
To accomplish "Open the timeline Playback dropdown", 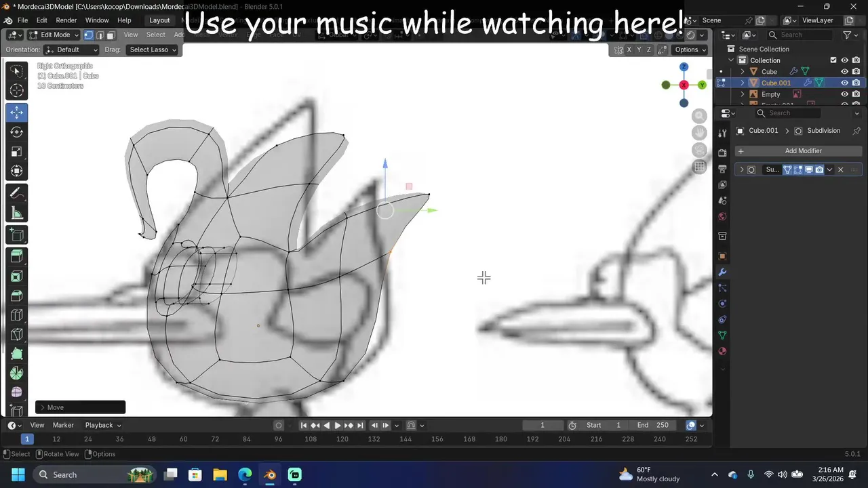I will [103, 425].
